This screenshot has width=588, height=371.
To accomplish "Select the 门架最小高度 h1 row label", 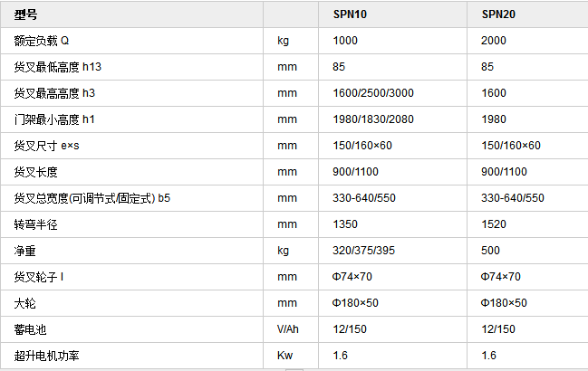I will (x=54, y=119).
